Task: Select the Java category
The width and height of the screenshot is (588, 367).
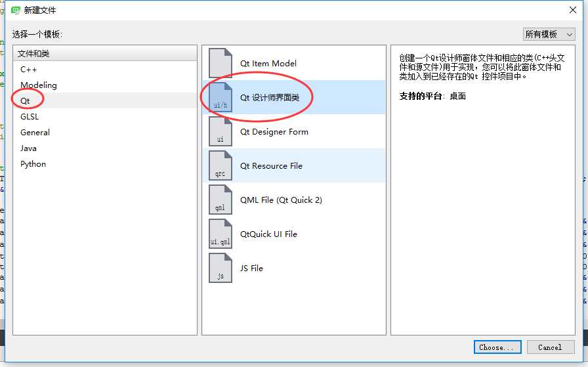Action: click(x=104, y=148)
